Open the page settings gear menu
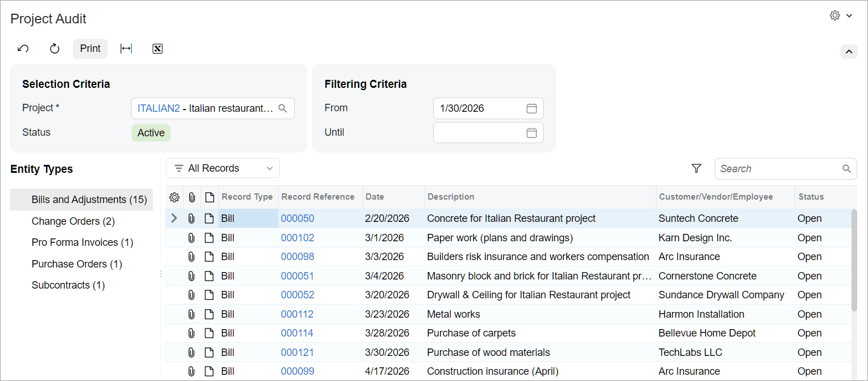Screen dimensions: 868x381 click(841, 16)
